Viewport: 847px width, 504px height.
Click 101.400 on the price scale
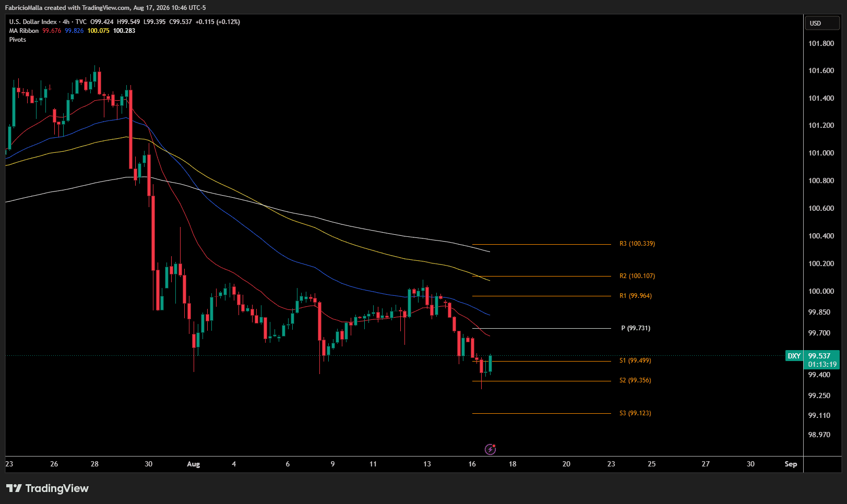click(x=821, y=98)
